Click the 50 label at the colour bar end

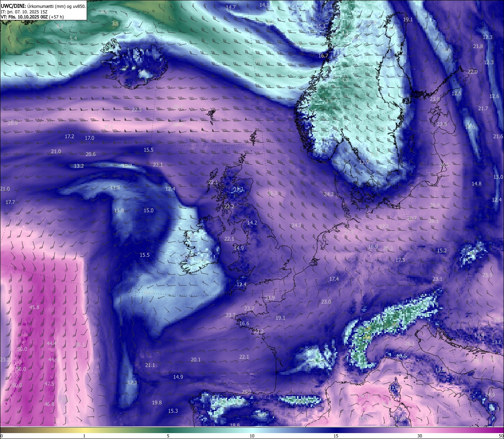point(501,436)
